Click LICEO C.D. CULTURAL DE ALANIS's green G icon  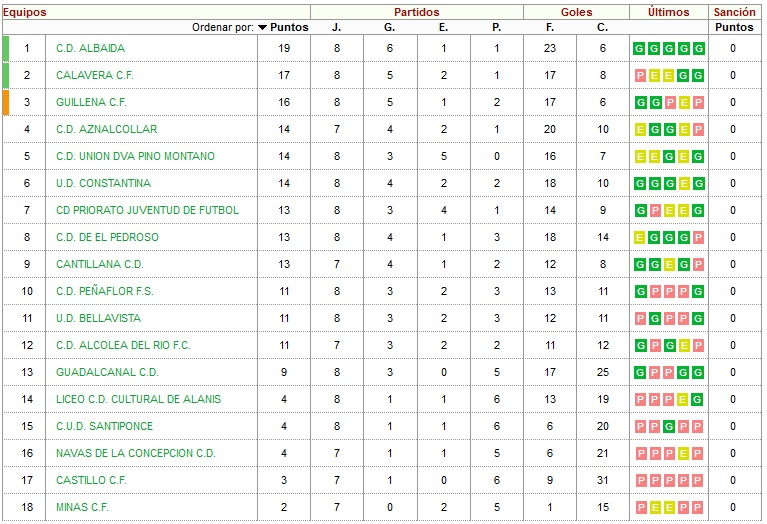[x=698, y=399]
